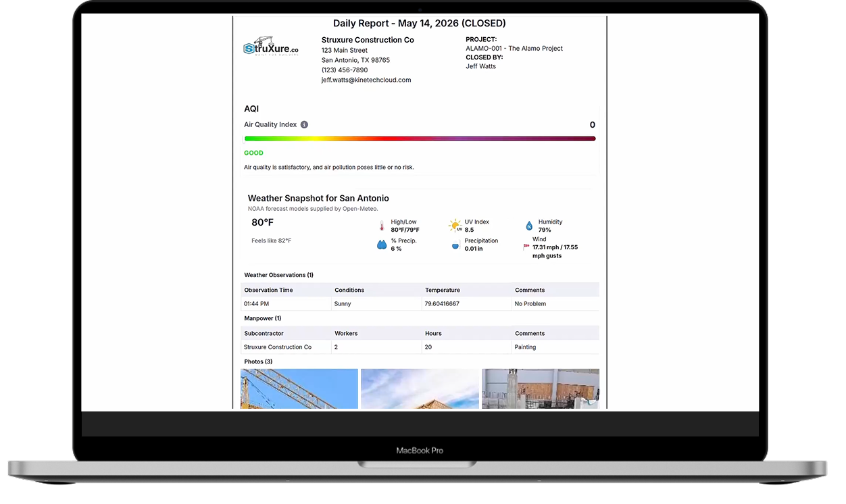Click ALAMO-001 - The Alamo Project text
Image resolution: width=846 pixels, height=504 pixels.
tap(514, 49)
